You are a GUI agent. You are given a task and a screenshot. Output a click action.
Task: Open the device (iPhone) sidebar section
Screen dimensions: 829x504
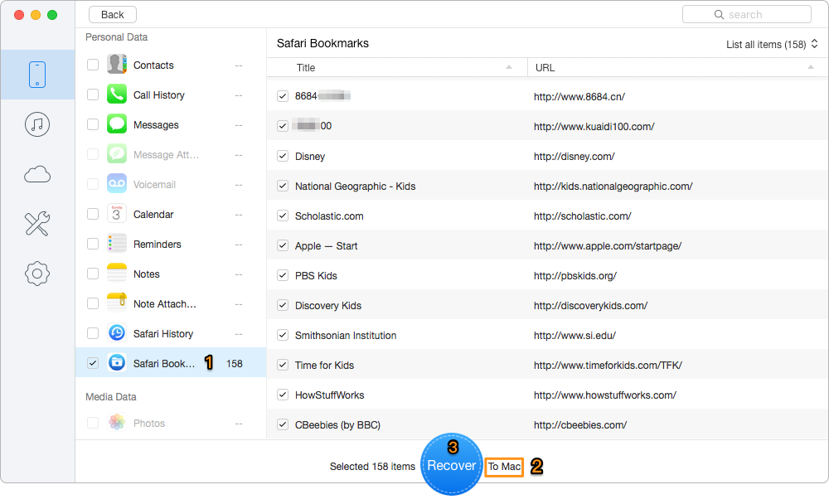click(x=37, y=74)
